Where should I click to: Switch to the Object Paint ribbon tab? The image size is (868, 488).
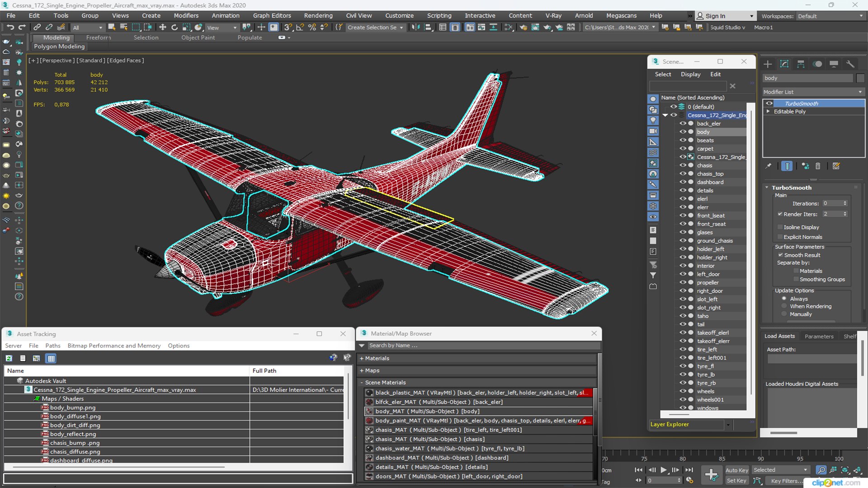coord(198,38)
